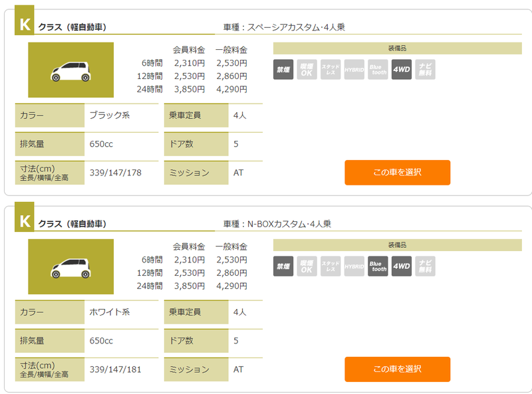The image size is (532, 394).
Task: Click the 装備品 header on the スペーシアカスタム card
Action: tap(397, 48)
